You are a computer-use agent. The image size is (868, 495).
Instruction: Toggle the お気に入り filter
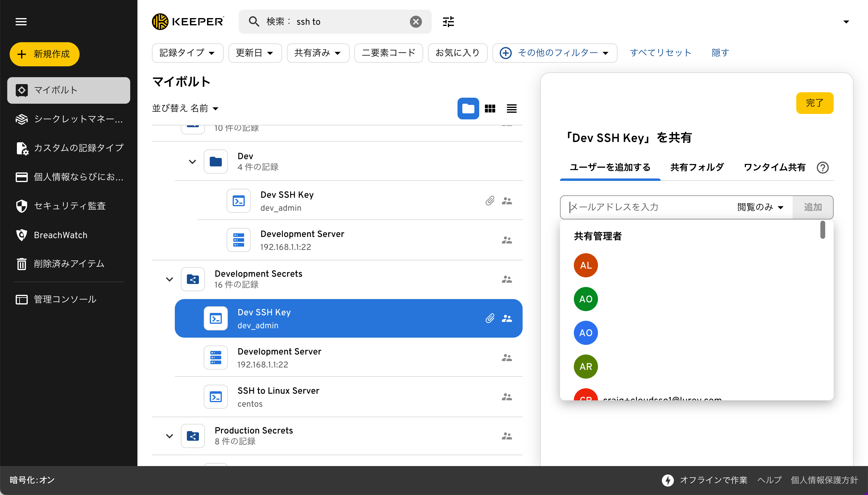click(458, 53)
